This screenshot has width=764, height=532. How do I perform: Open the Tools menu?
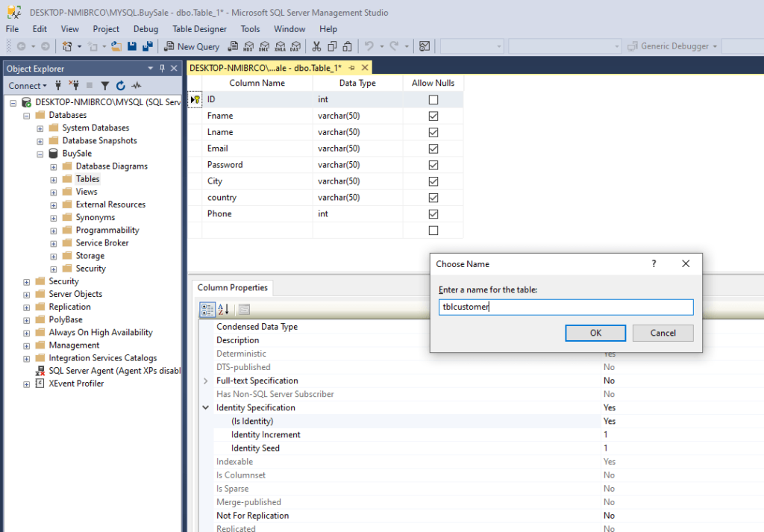point(250,29)
